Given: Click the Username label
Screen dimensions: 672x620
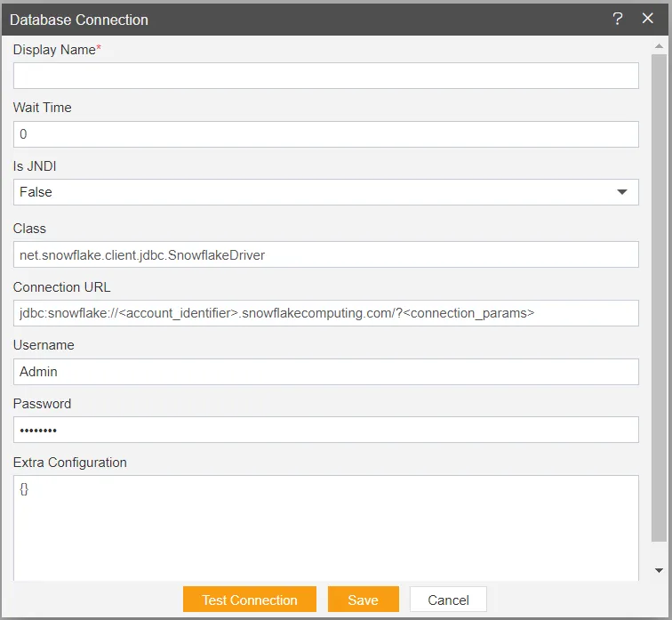Looking at the screenshot, I should [x=44, y=345].
